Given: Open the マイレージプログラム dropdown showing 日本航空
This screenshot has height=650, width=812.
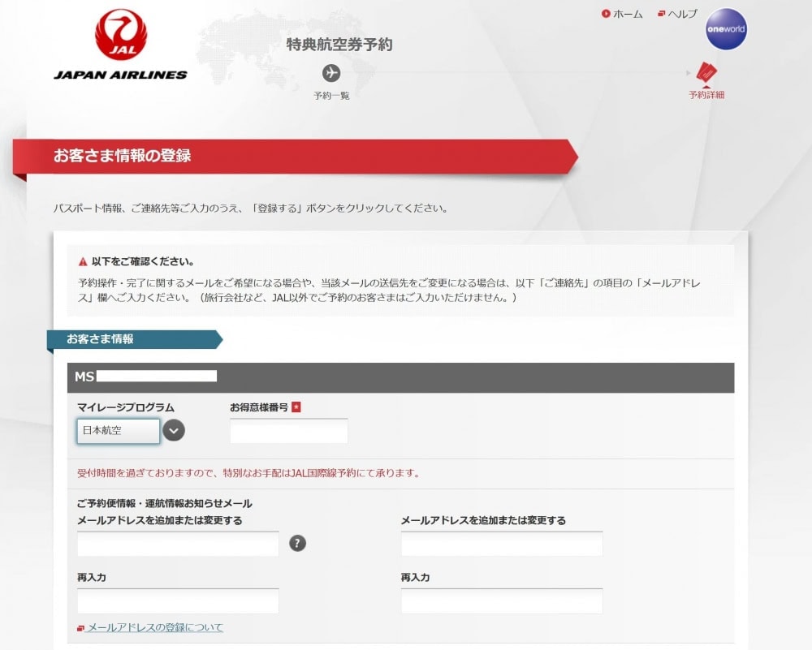Looking at the screenshot, I should pos(119,431).
